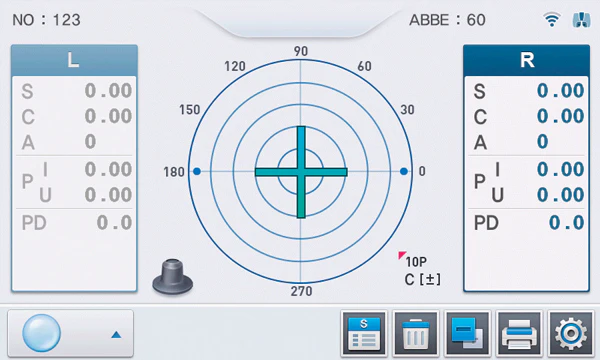This screenshot has height=360, width=600.
Task: Tap the green alignment cross target
Action: click(x=301, y=172)
